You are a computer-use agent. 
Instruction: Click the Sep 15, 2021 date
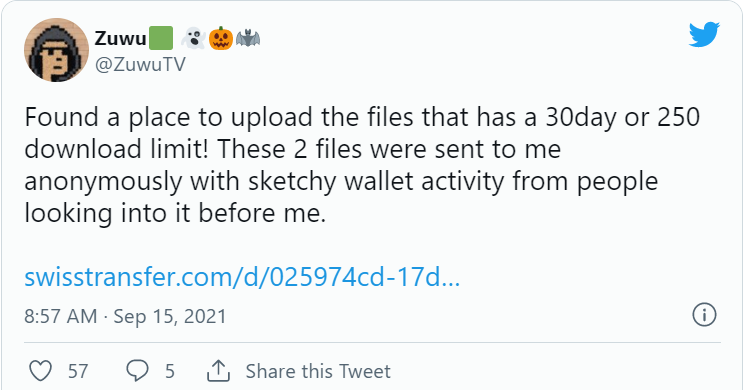click(x=170, y=316)
